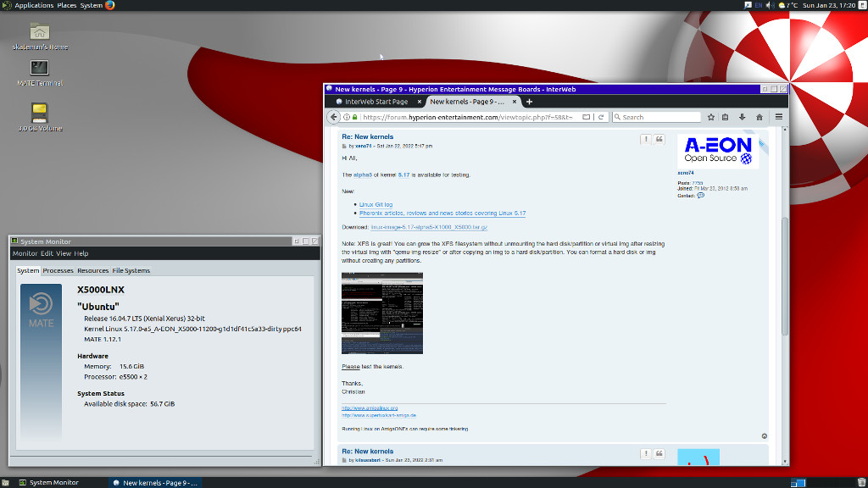Open the InterWeb hamburger menu
868x488 pixels.
(779, 117)
